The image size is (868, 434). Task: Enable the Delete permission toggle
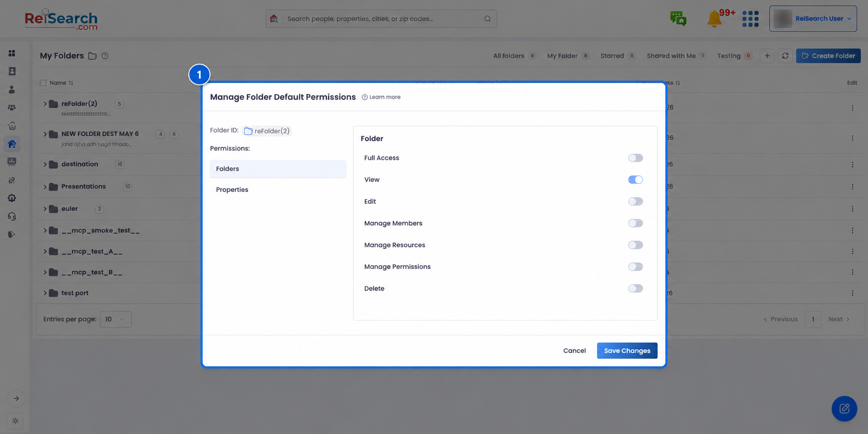tap(635, 289)
